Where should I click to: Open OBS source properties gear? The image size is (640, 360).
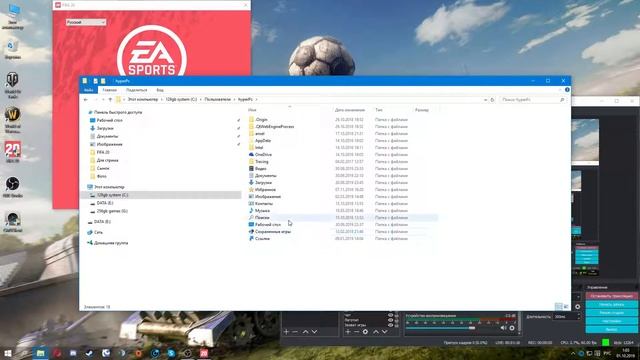click(x=365, y=332)
